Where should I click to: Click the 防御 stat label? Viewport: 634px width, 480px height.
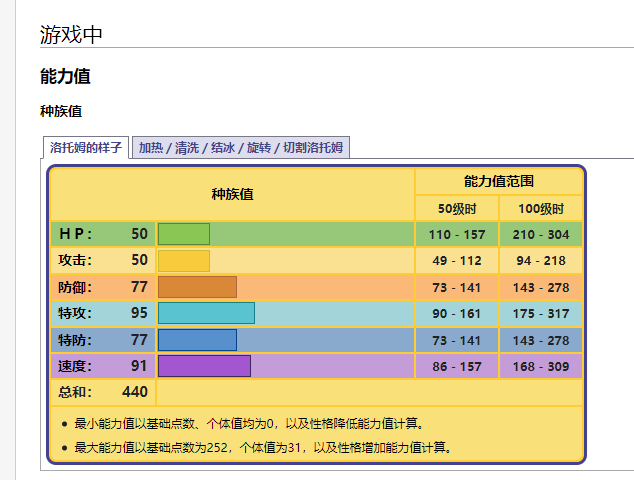[75, 287]
